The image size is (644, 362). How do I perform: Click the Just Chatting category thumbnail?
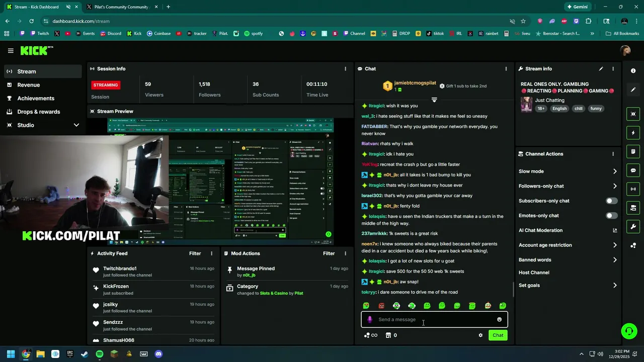coord(526,104)
